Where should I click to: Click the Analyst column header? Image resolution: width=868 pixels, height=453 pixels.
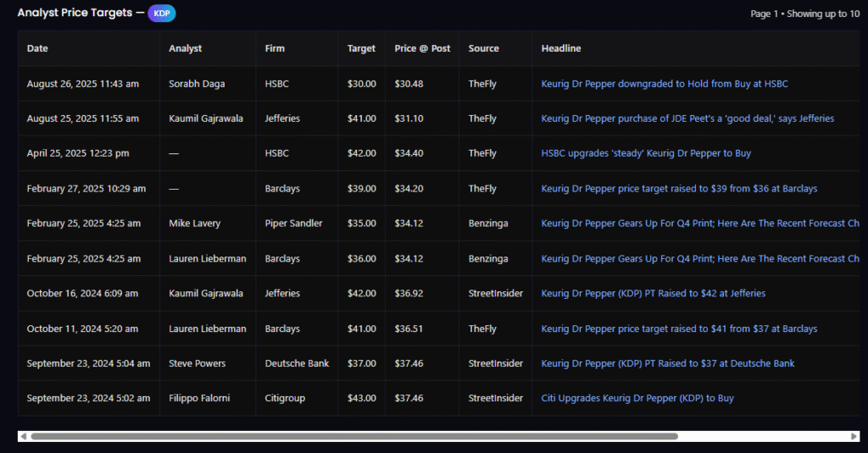tap(185, 48)
